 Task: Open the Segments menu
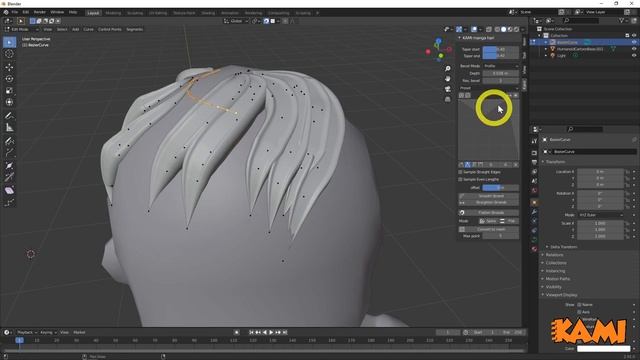click(x=134, y=29)
